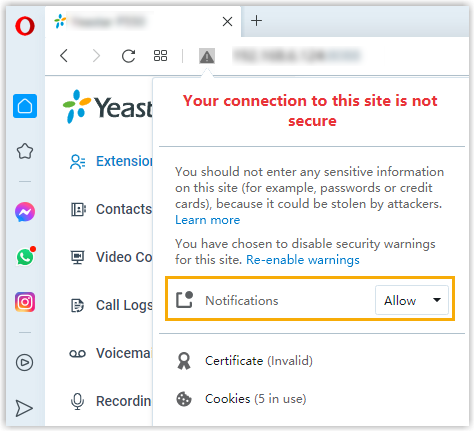Image resolution: width=475 pixels, height=432 pixels.
Task: Click the 'connection is not secure' heading
Action: 311,111
